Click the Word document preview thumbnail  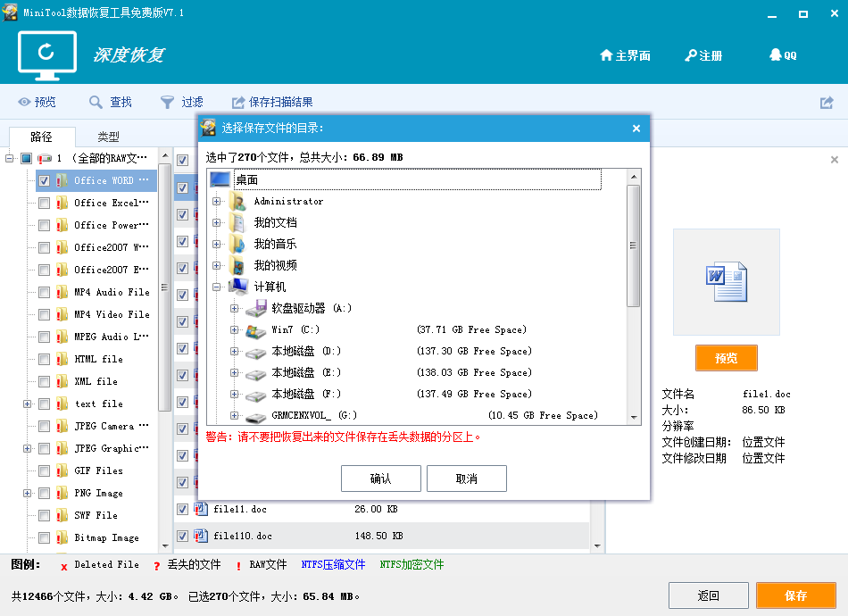(x=727, y=282)
